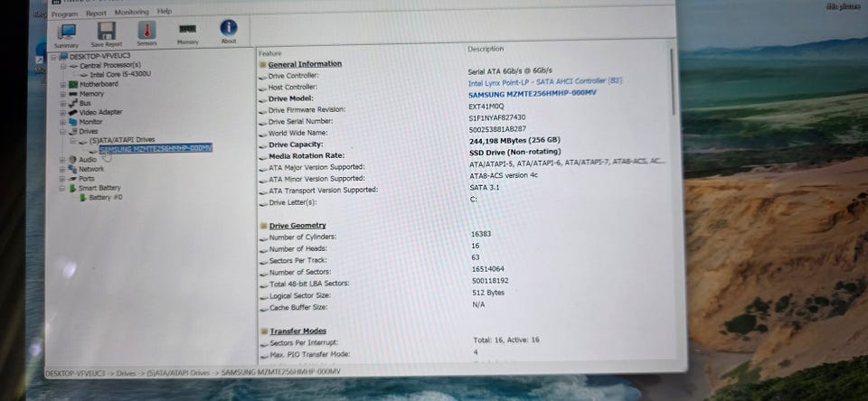This screenshot has height=401, width=868.
Task: Collapse the Drives tree node
Action: tap(63, 132)
